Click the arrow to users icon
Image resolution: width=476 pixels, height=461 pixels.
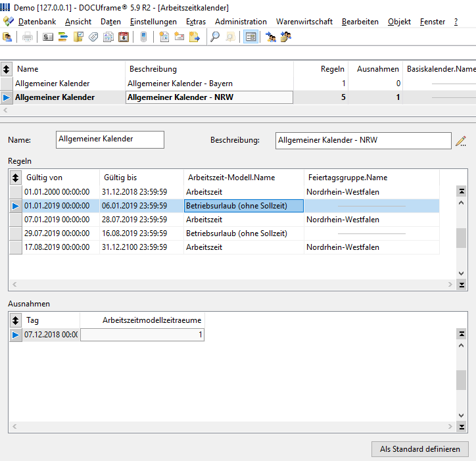271,37
